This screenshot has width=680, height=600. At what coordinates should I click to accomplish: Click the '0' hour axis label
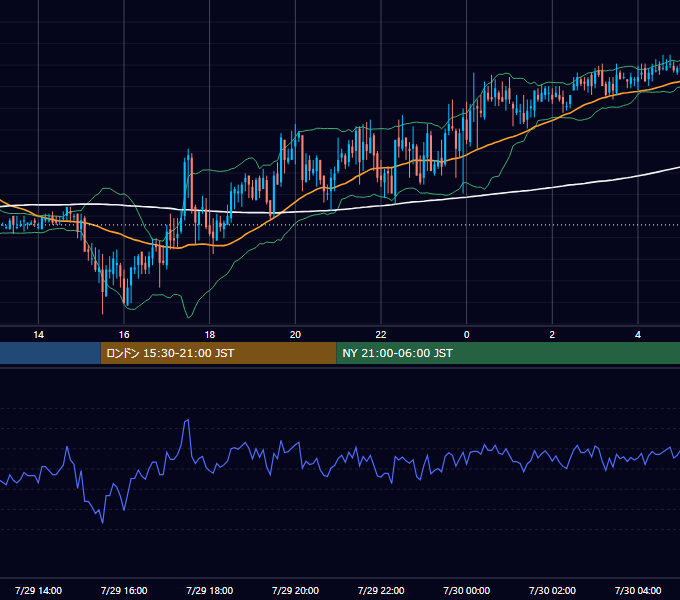point(467,335)
